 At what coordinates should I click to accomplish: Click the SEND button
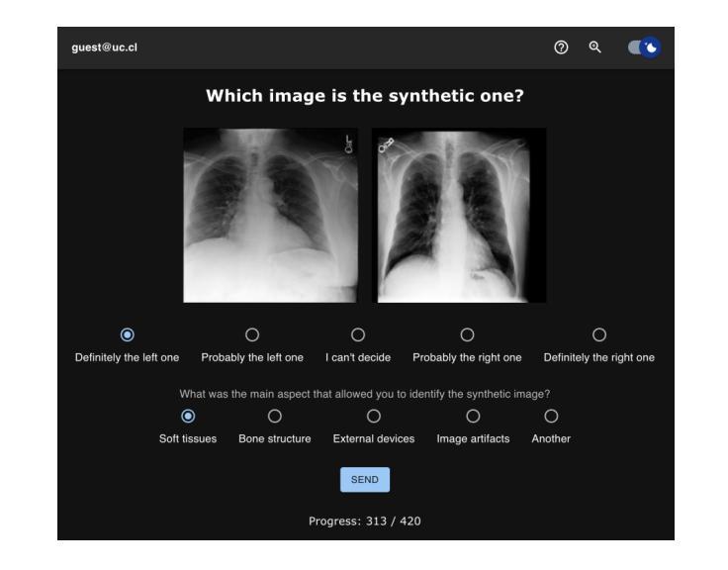pyautogui.click(x=365, y=479)
